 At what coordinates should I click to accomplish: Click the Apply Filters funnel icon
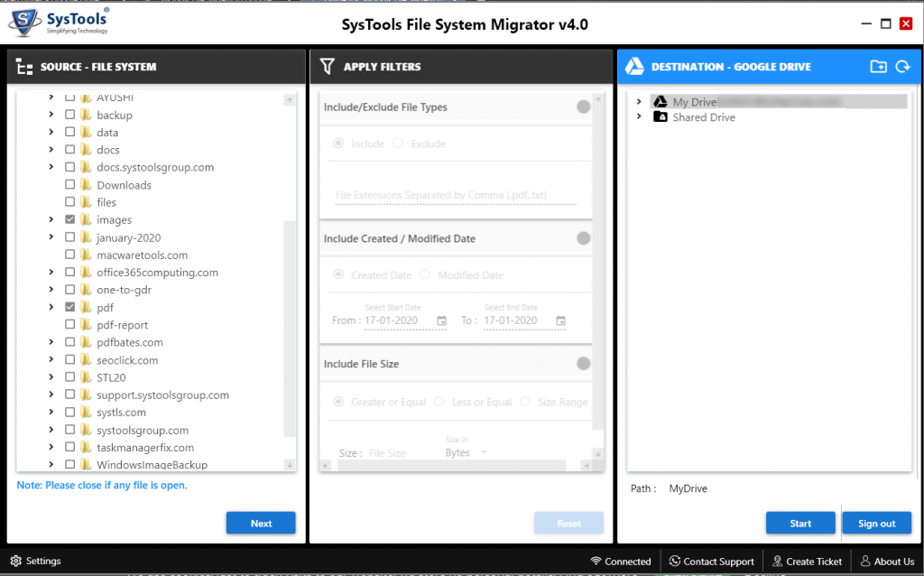click(326, 66)
